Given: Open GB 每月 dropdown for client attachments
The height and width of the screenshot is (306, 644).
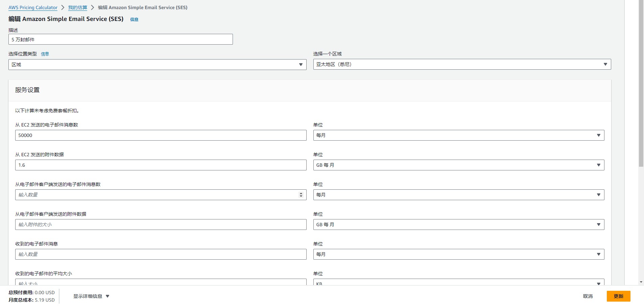Looking at the screenshot, I should (x=459, y=225).
